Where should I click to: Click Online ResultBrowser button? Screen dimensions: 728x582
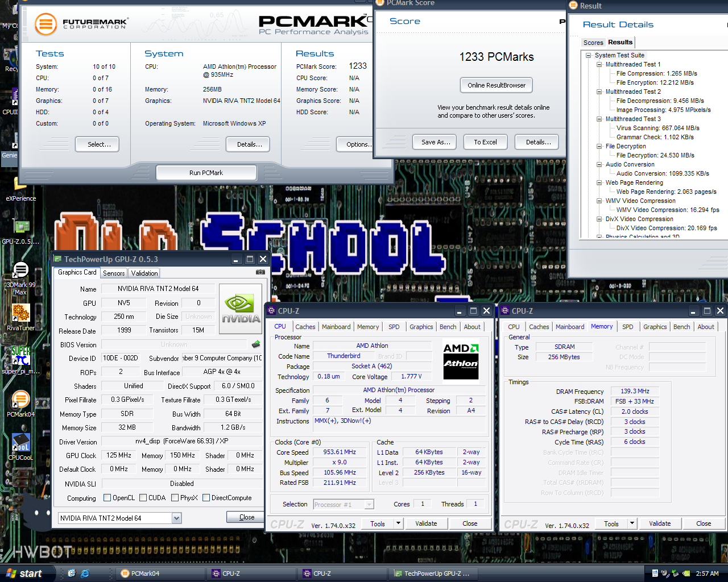click(x=497, y=85)
